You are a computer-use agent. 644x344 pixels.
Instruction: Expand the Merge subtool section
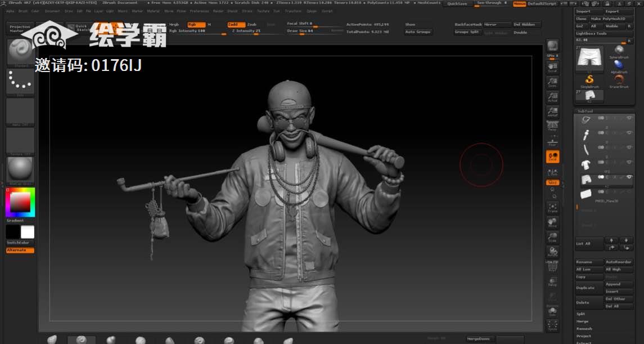pos(582,321)
